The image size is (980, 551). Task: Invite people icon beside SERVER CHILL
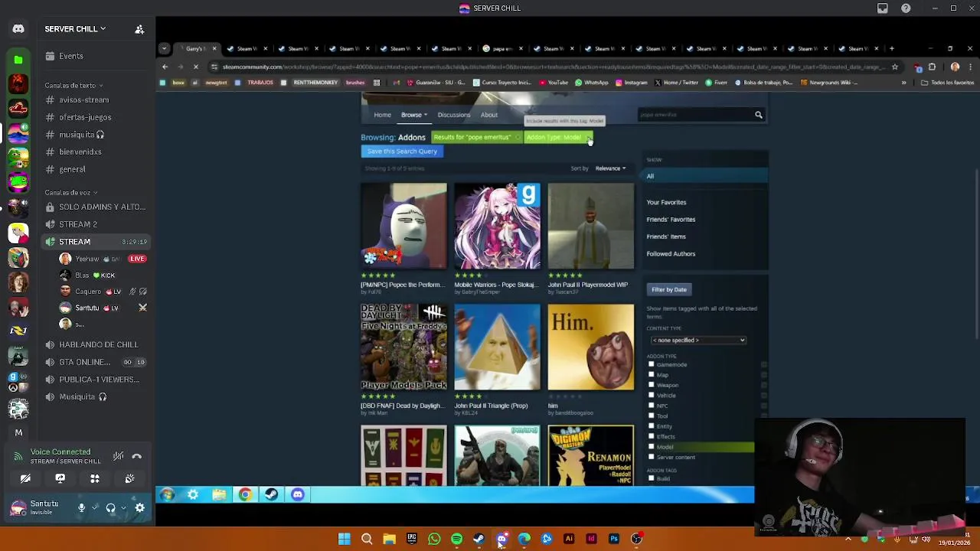click(139, 29)
